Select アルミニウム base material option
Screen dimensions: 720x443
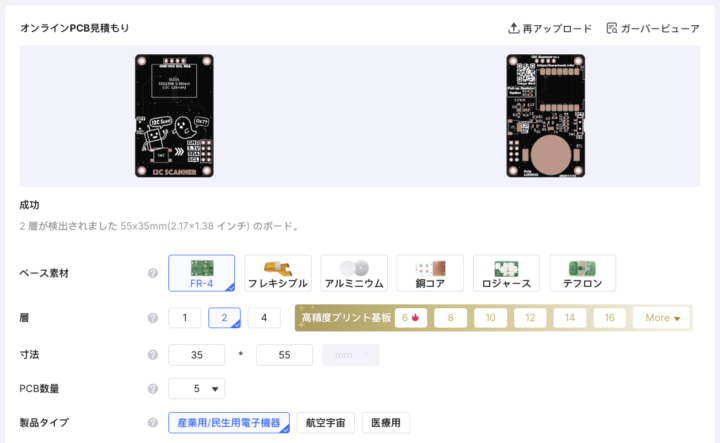(x=354, y=273)
